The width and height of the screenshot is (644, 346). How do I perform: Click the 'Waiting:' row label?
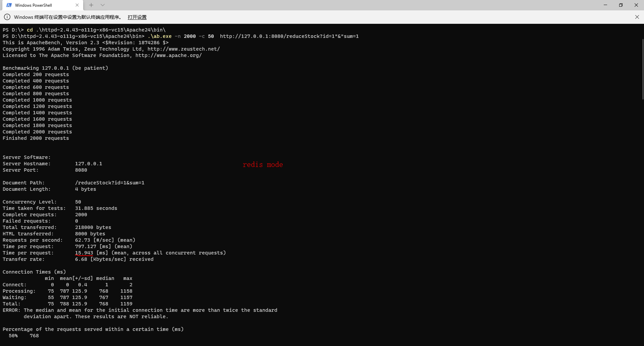[x=14, y=297]
